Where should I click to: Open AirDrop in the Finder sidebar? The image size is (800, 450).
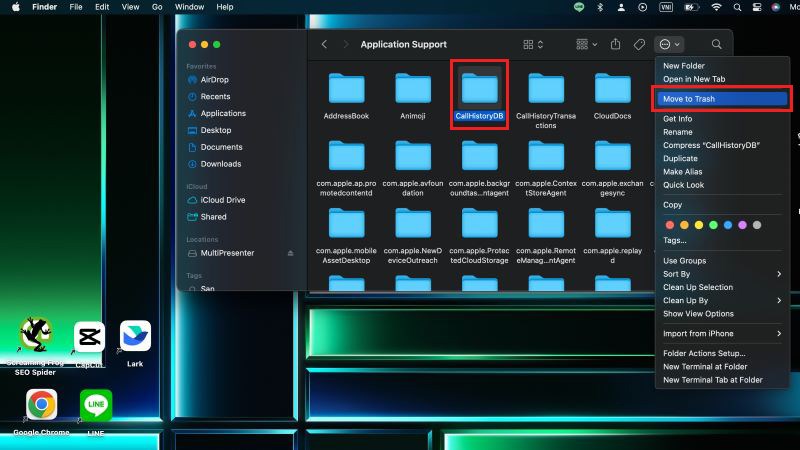(214, 79)
